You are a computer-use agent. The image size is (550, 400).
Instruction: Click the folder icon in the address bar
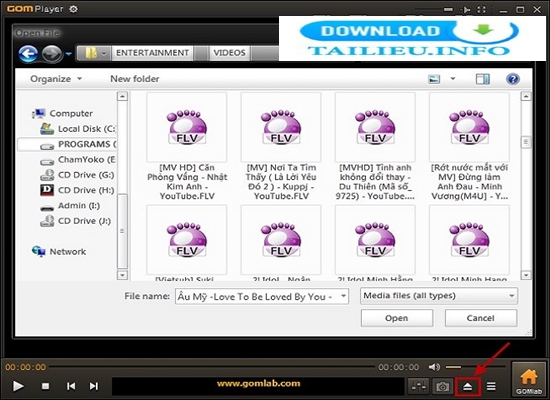91,53
